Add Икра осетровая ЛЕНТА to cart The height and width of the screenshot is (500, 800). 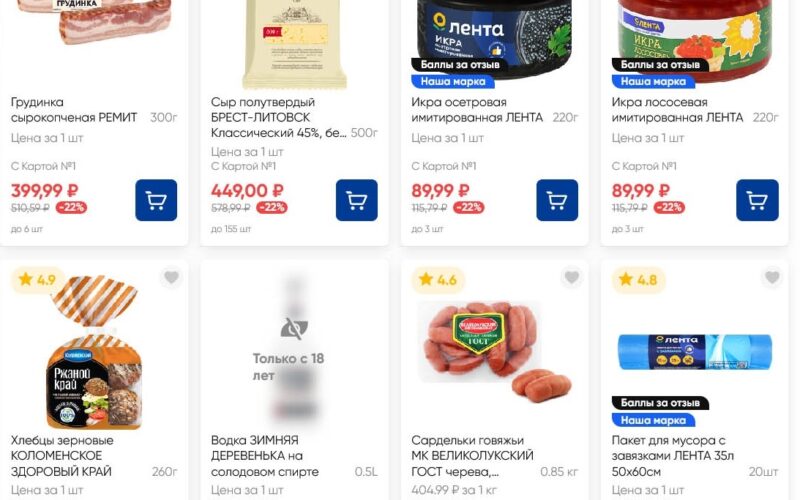pos(557,200)
